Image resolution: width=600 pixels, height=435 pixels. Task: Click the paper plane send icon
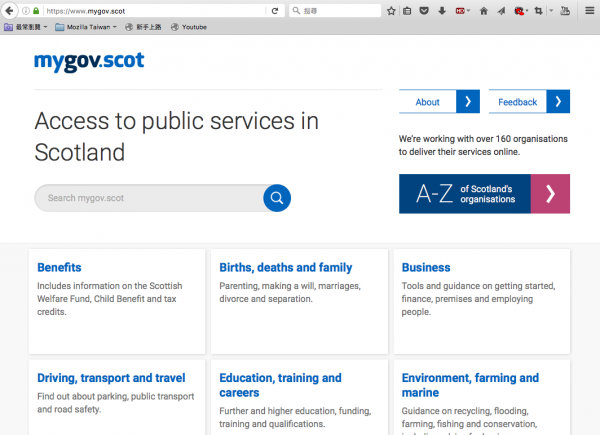coord(501,11)
